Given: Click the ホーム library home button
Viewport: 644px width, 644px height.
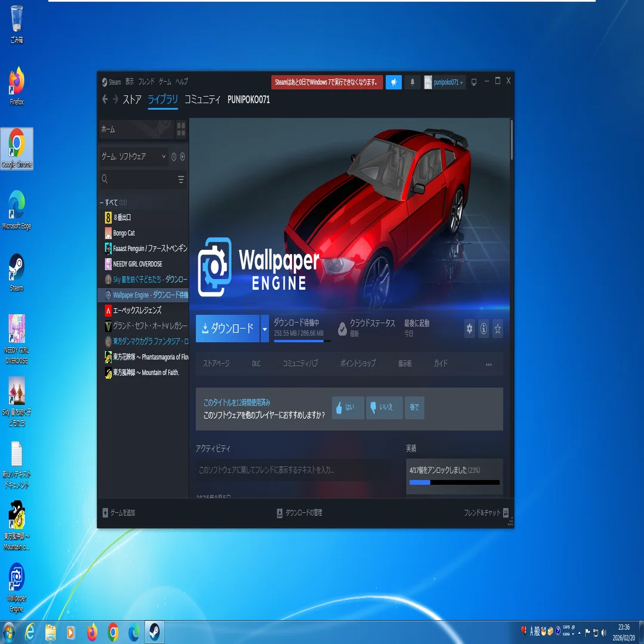Looking at the screenshot, I should click(137, 129).
